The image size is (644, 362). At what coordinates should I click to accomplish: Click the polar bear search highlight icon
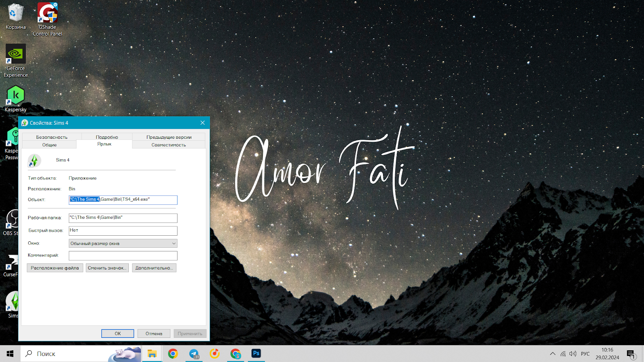click(x=125, y=354)
